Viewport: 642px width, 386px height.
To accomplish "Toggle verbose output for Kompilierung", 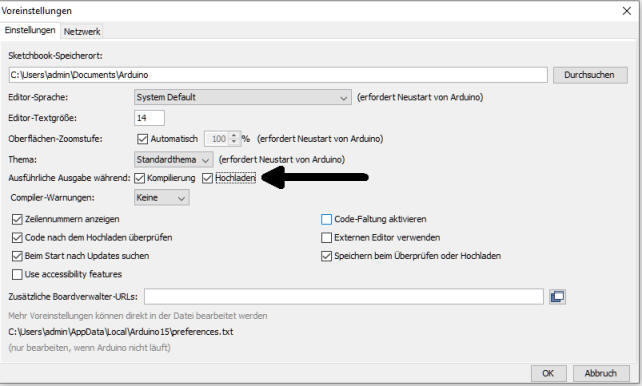I will tap(140, 178).
